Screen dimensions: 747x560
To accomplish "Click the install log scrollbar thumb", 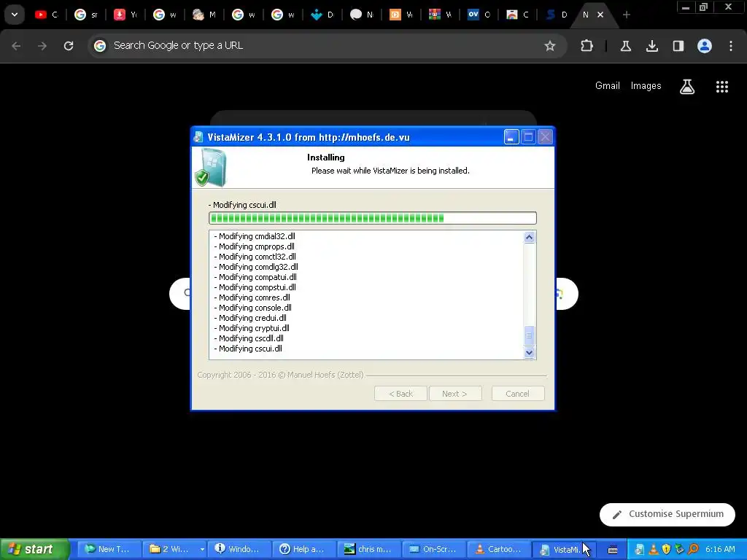I will pos(530,335).
